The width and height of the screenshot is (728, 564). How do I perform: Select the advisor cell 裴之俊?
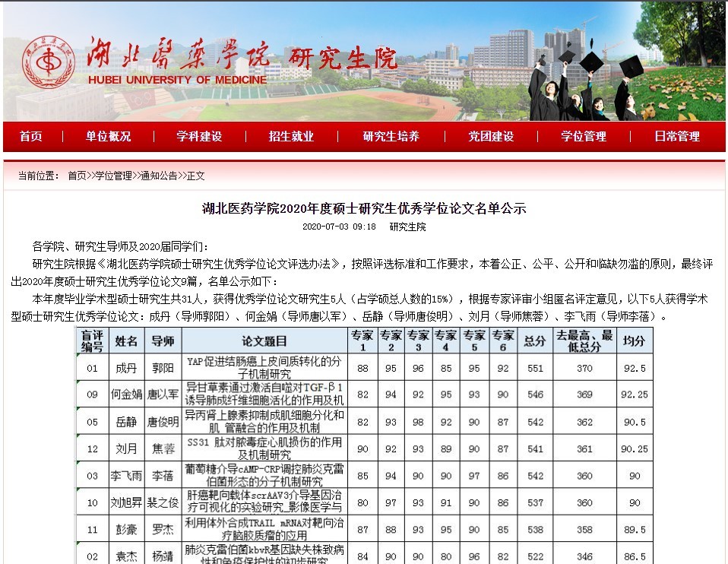[163, 502]
